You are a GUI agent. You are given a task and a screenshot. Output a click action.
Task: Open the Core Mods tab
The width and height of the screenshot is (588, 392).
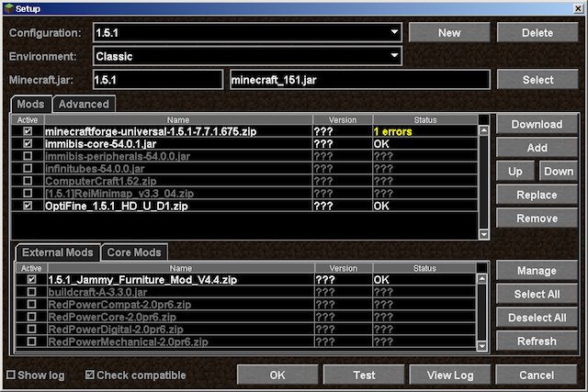click(134, 252)
